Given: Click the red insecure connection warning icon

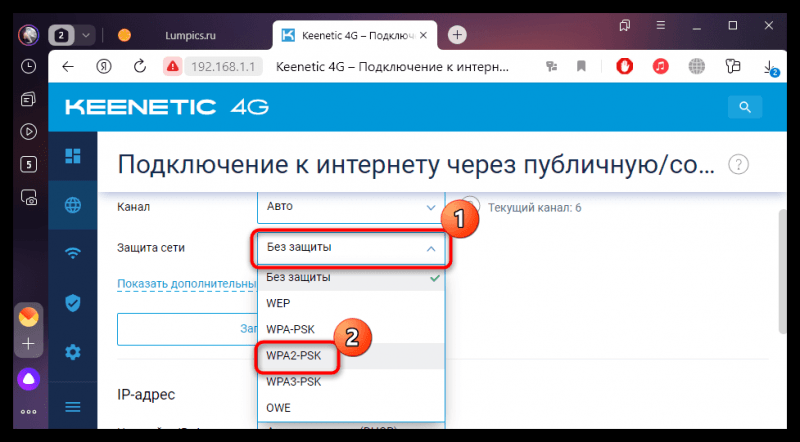Looking at the screenshot, I should [x=172, y=66].
